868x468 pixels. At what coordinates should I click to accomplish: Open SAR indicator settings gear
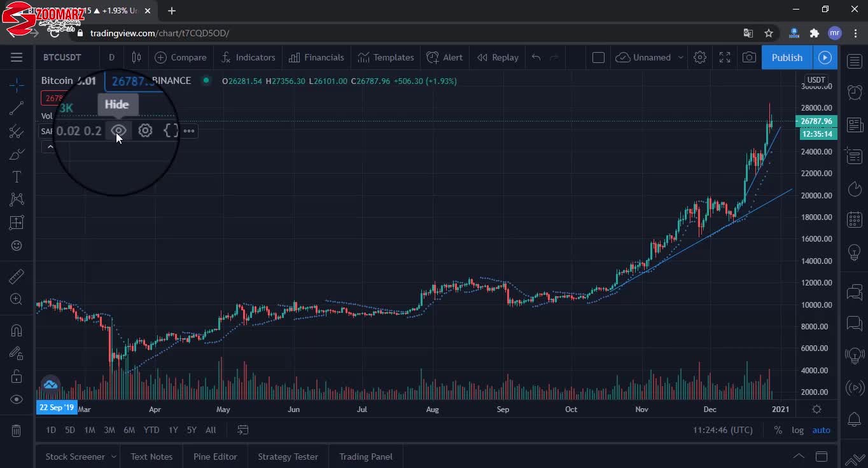click(x=145, y=131)
